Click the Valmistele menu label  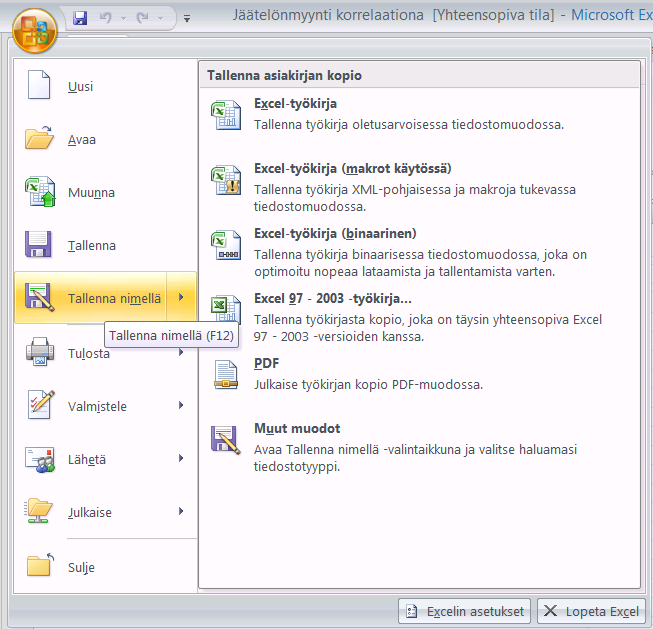(97, 406)
